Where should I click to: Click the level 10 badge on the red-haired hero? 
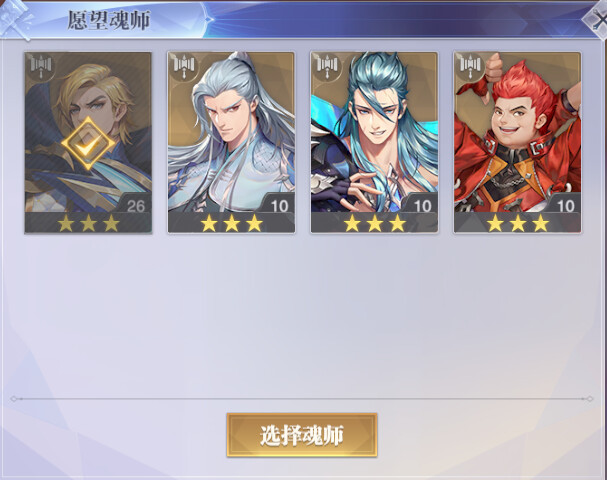[565, 204]
